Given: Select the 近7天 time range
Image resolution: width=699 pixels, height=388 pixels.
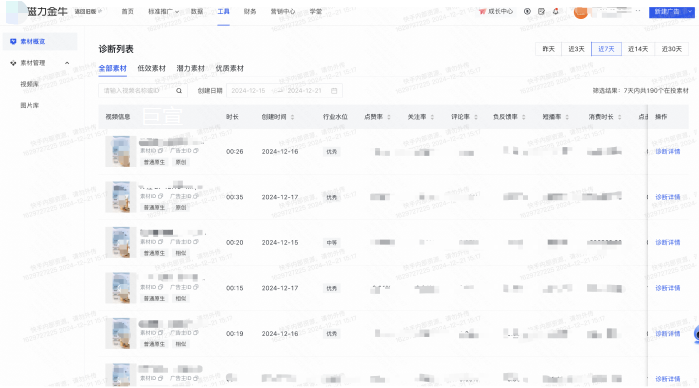Looking at the screenshot, I should [606, 49].
